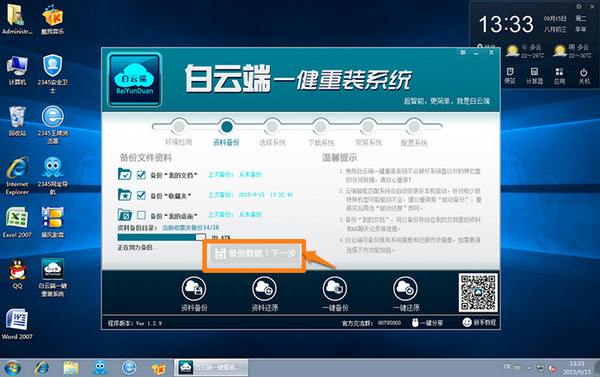The height and width of the screenshot is (377, 600).
Task: Open the 便签 note icon in widget
Action: click(x=510, y=72)
